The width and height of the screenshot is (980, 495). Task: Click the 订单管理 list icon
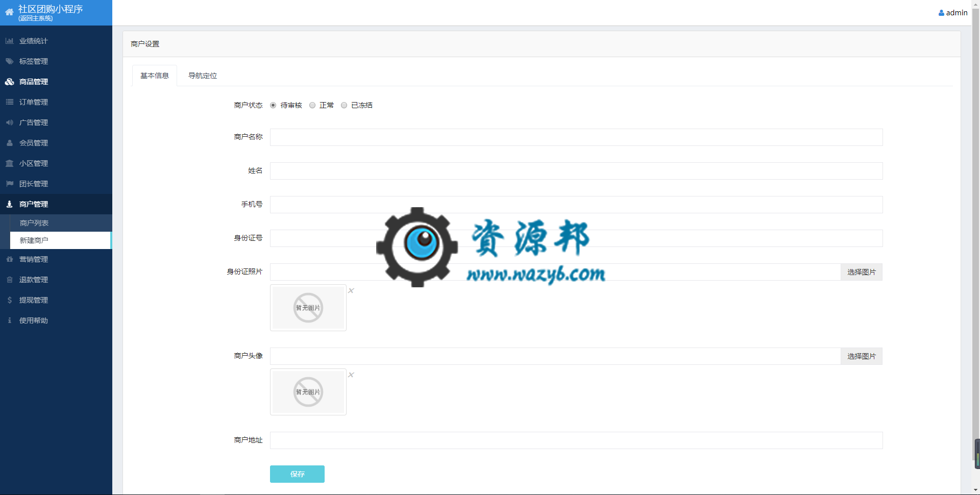(9, 102)
